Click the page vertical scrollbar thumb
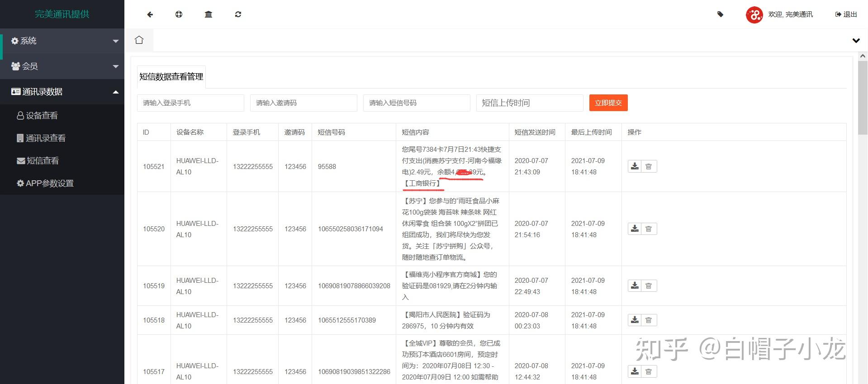This screenshot has width=868, height=384. pos(863,98)
